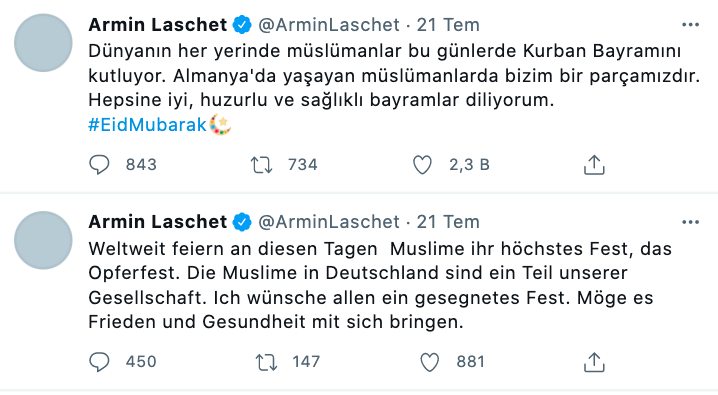Open Armin Laschet profile name on first tweet

click(x=158, y=25)
